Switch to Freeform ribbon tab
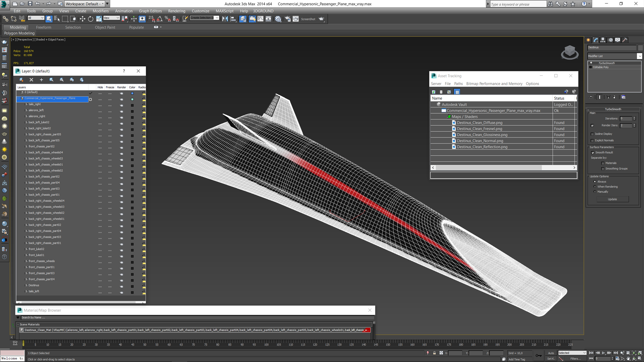The height and width of the screenshot is (362, 644). click(x=44, y=27)
